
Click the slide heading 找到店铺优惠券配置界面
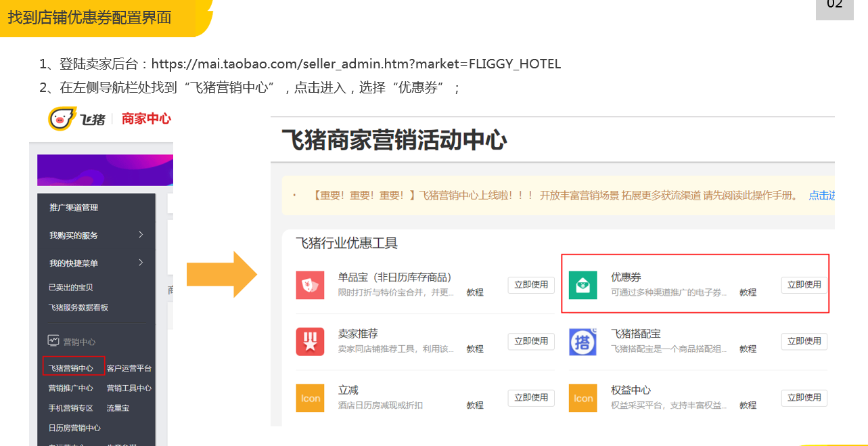point(89,18)
